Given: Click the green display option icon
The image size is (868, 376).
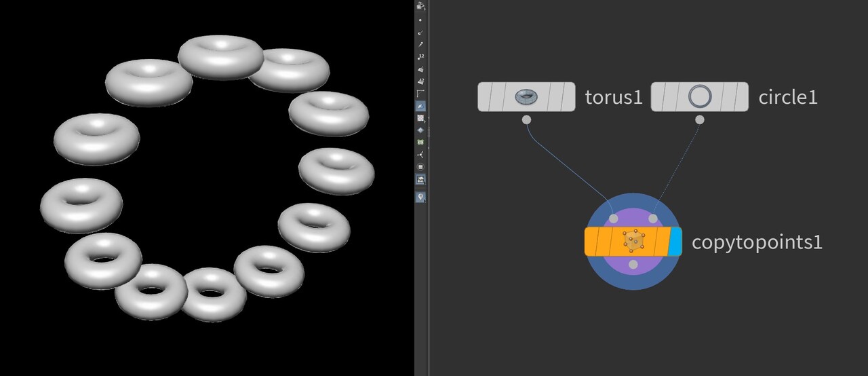Looking at the screenshot, I should pos(420,143).
